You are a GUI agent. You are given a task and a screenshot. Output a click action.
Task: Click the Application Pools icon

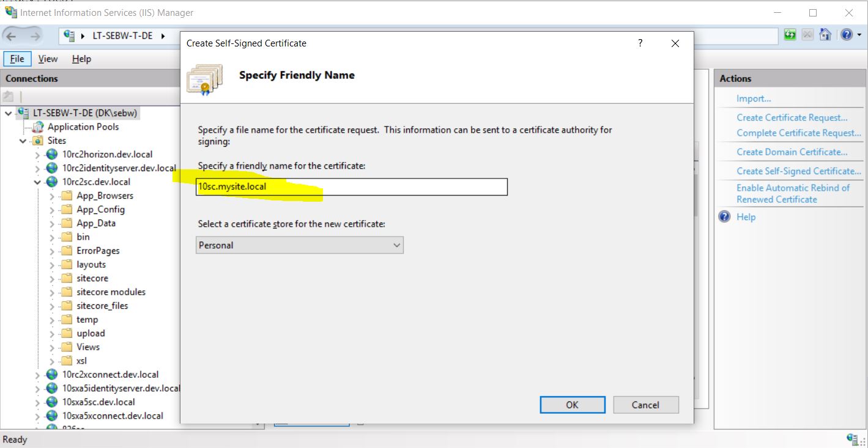tap(38, 127)
